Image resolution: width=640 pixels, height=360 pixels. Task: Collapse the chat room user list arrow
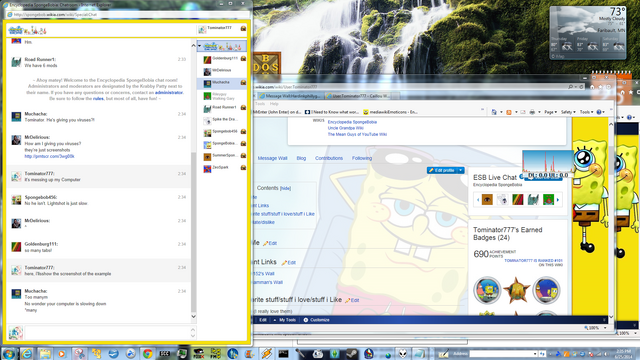pos(200,46)
